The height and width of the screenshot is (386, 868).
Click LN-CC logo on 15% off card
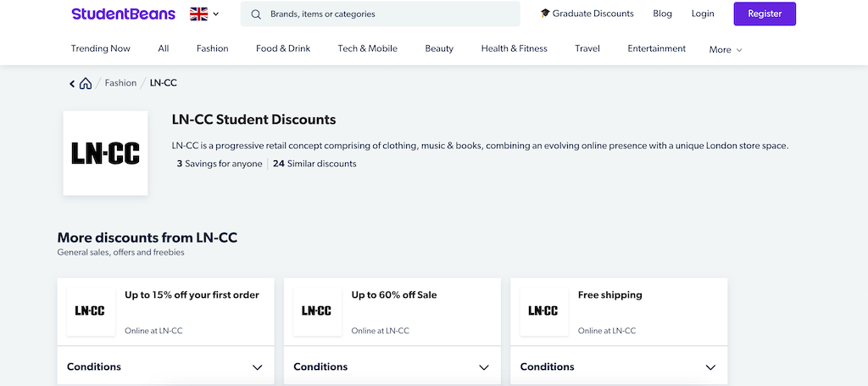point(90,311)
